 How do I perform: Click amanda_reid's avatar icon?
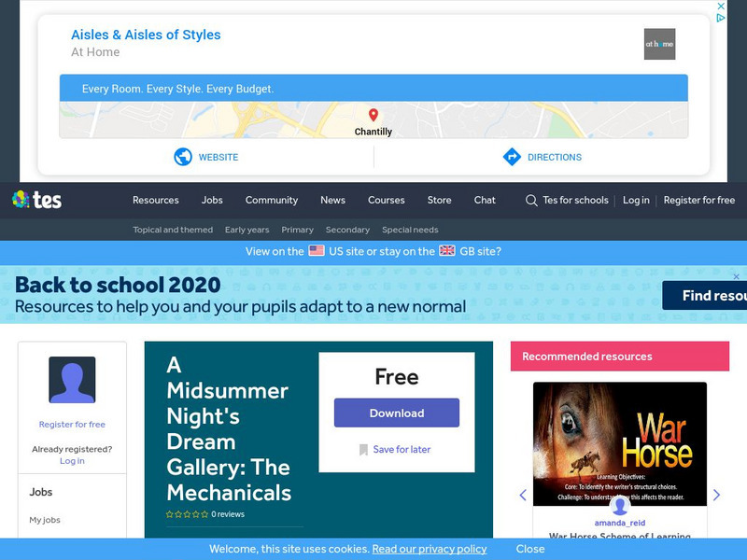(620, 506)
